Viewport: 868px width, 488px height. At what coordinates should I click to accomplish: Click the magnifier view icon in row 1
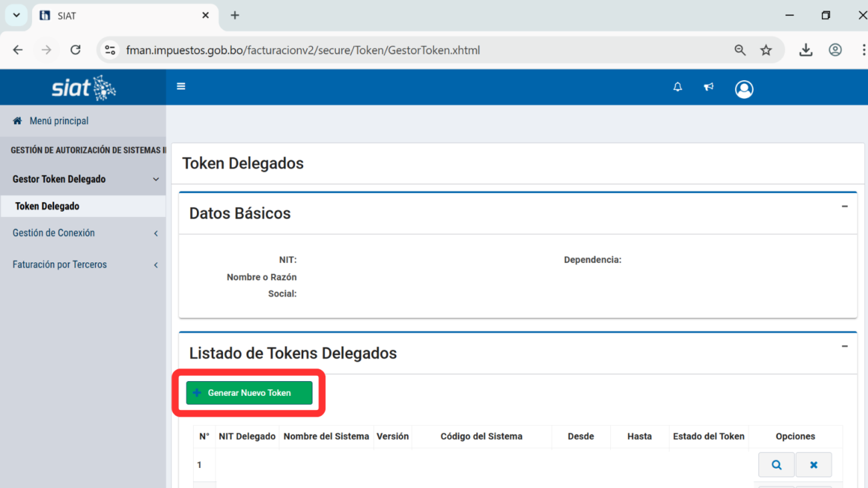(x=776, y=465)
